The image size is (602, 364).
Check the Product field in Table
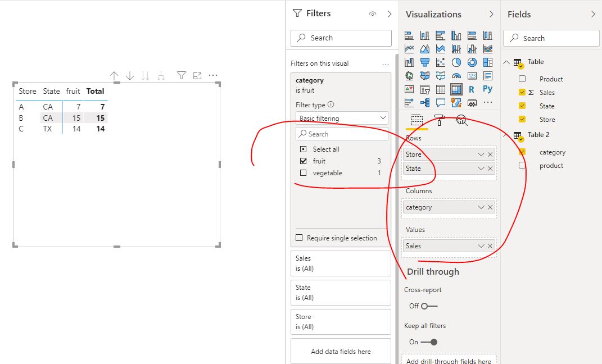coord(522,79)
